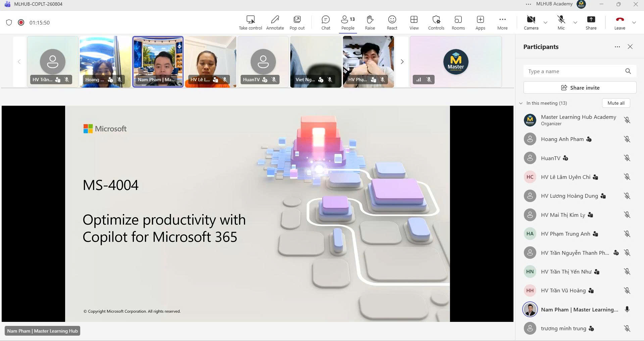Viewport: 644px width, 341px height.
Task: Select HV Mai Thị Kim Ly participant name
Action: pos(563,215)
